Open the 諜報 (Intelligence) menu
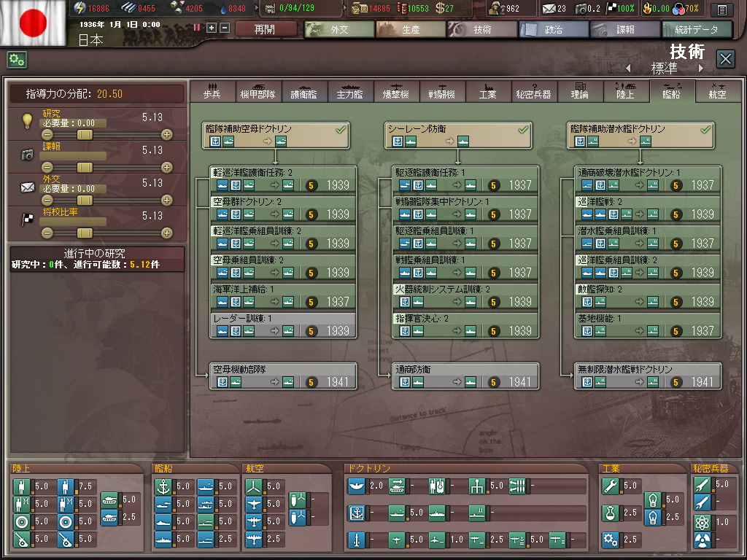The width and height of the screenshot is (747, 560). click(x=625, y=29)
